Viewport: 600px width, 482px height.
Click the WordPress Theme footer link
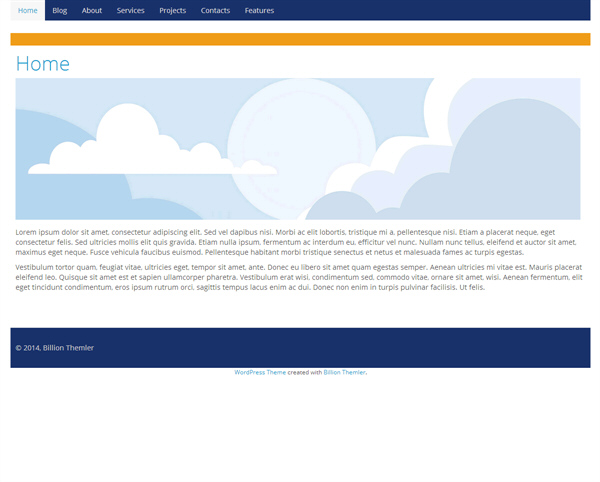point(260,372)
